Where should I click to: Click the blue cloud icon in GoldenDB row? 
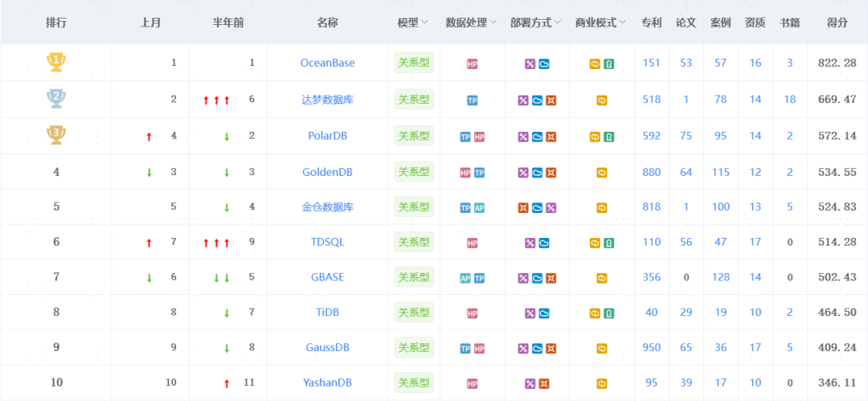(x=537, y=173)
